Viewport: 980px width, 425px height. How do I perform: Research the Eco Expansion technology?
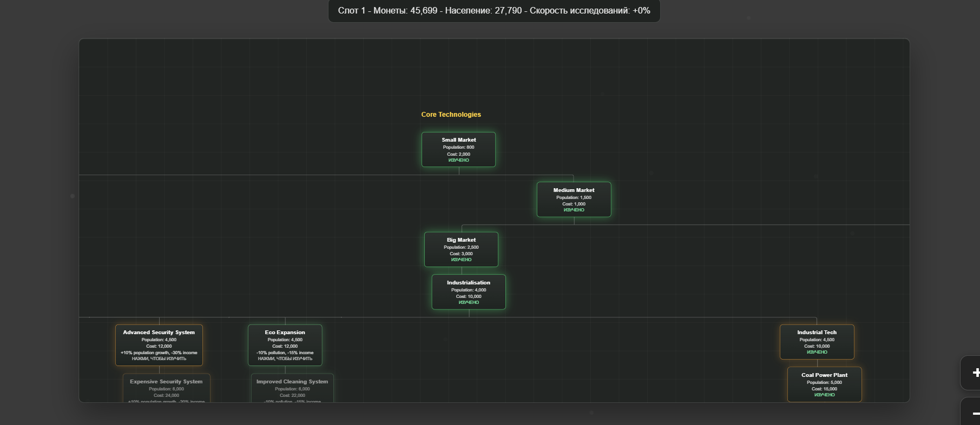coord(285,345)
